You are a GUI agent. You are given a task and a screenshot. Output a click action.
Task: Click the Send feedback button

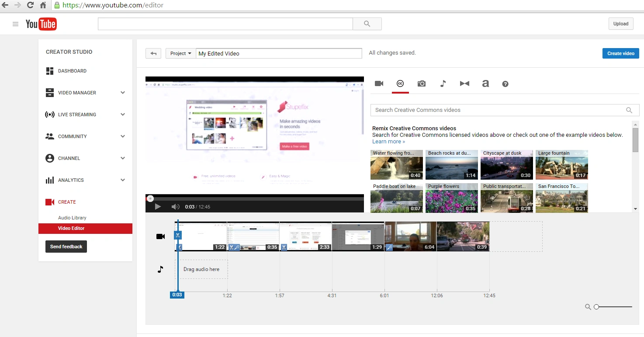point(66,247)
